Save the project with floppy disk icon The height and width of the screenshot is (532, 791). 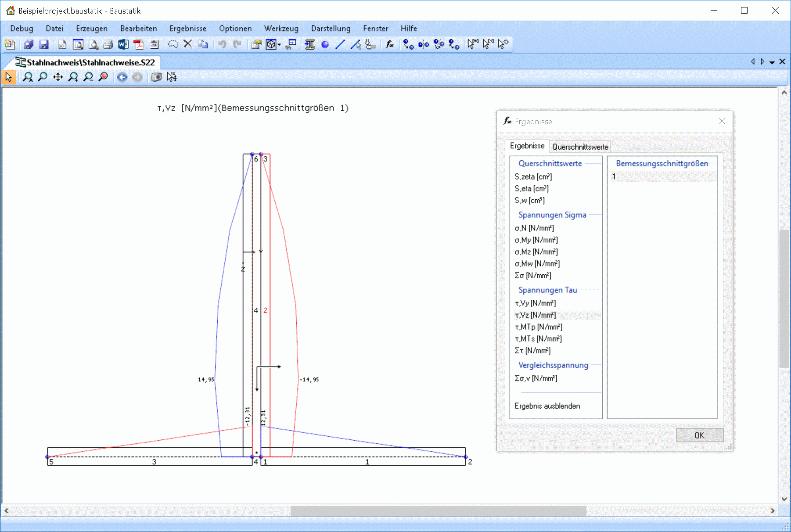click(44, 44)
